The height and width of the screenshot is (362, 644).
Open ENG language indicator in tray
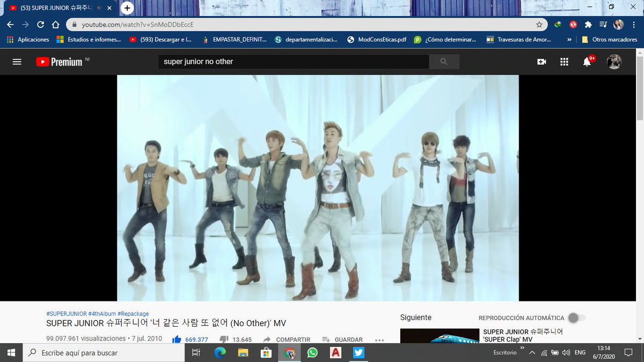coord(580,353)
